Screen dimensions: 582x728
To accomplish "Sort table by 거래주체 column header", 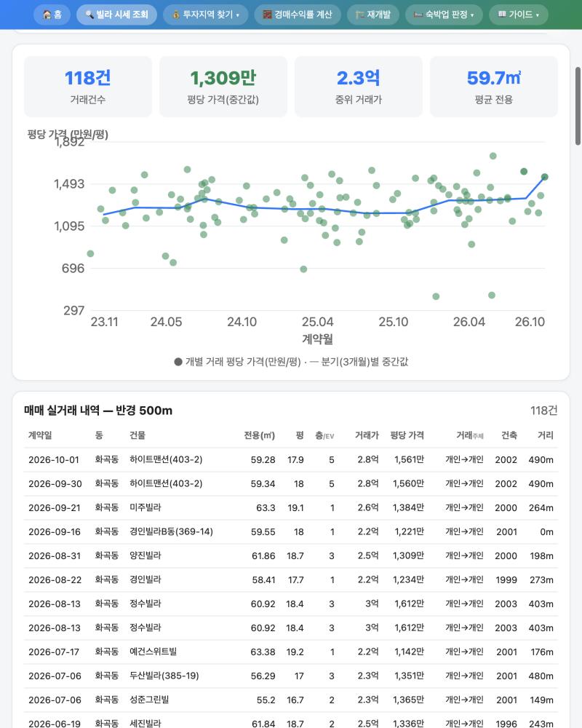I will pos(470,435).
